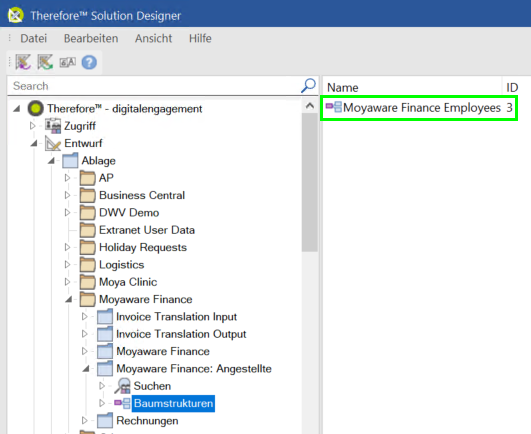Click the tree scrollbar up arrow
The height and width of the screenshot is (434, 531).
310,106
